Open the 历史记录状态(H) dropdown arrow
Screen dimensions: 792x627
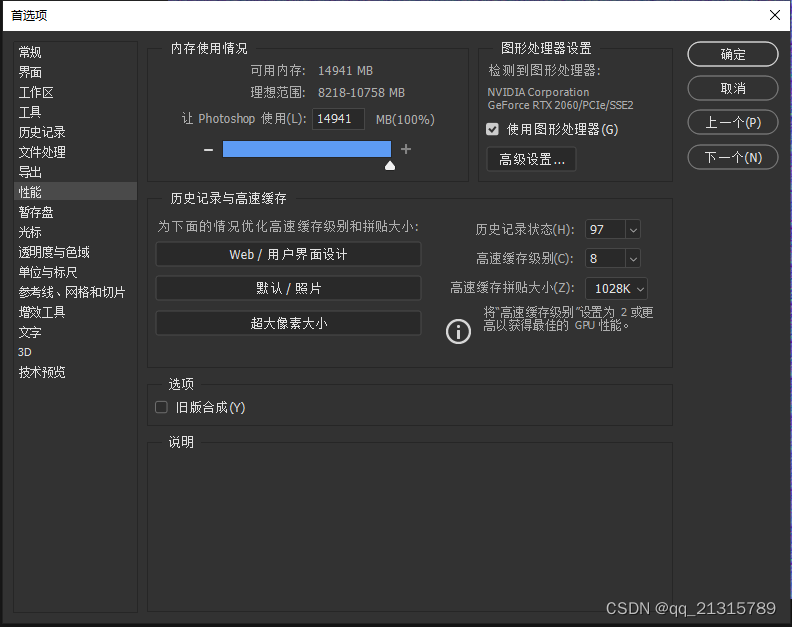pos(633,230)
